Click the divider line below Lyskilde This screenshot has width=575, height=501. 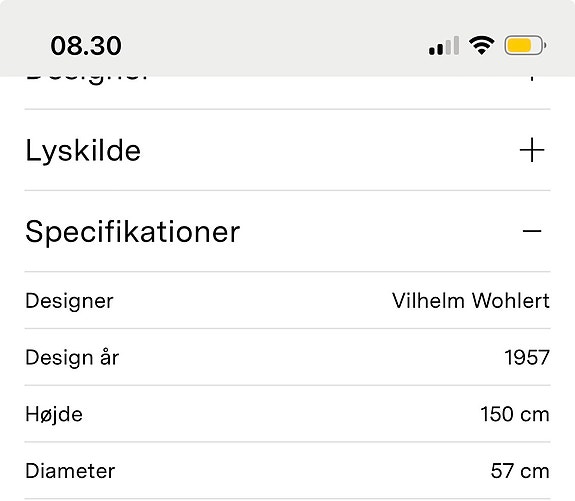(x=288, y=190)
